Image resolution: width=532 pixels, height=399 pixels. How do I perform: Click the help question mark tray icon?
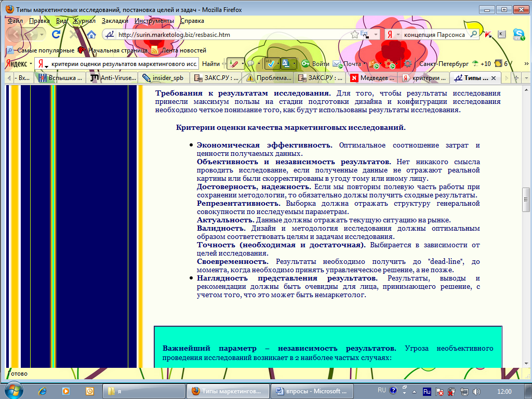(x=393, y=391)
